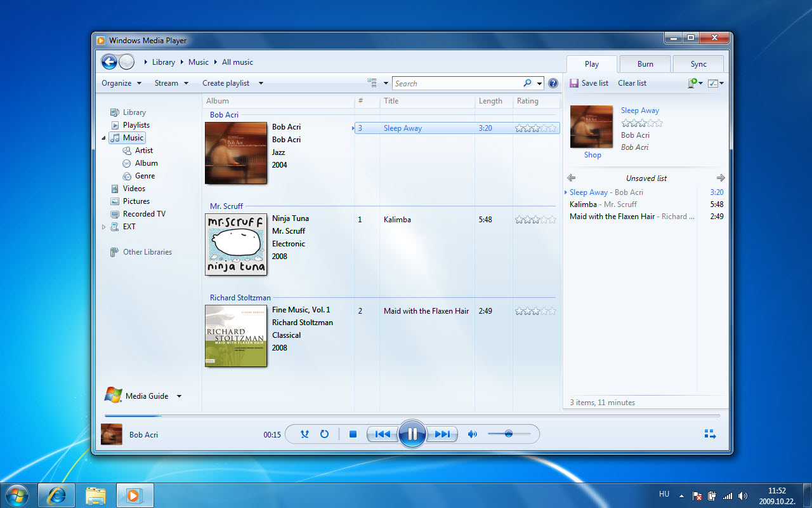Go to the previous track
The image size is (812, 508).
coord(383,434)
